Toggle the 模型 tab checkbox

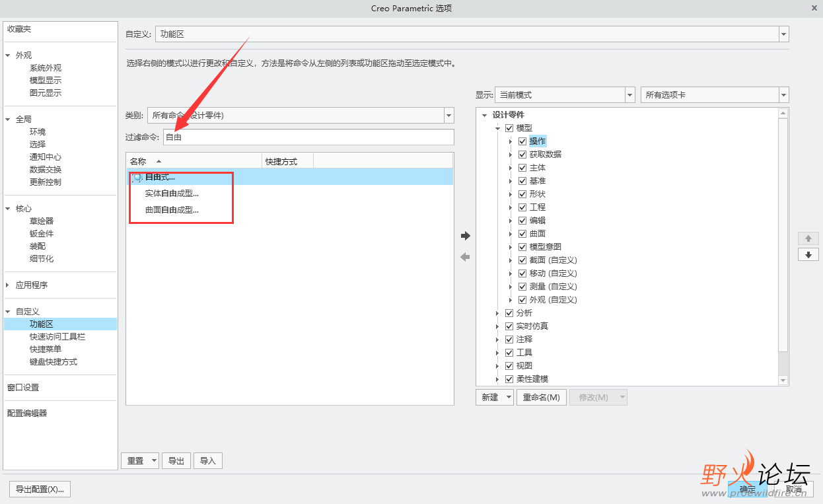pos(509,128)
